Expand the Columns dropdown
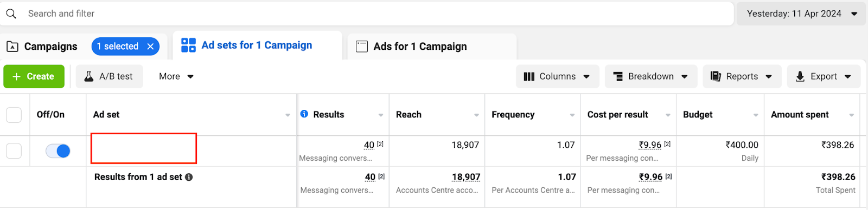 tap(557, 76)
